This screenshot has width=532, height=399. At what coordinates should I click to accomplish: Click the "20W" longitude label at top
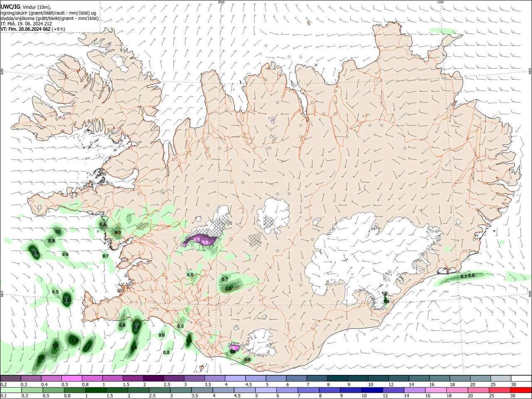pos(221,2)
